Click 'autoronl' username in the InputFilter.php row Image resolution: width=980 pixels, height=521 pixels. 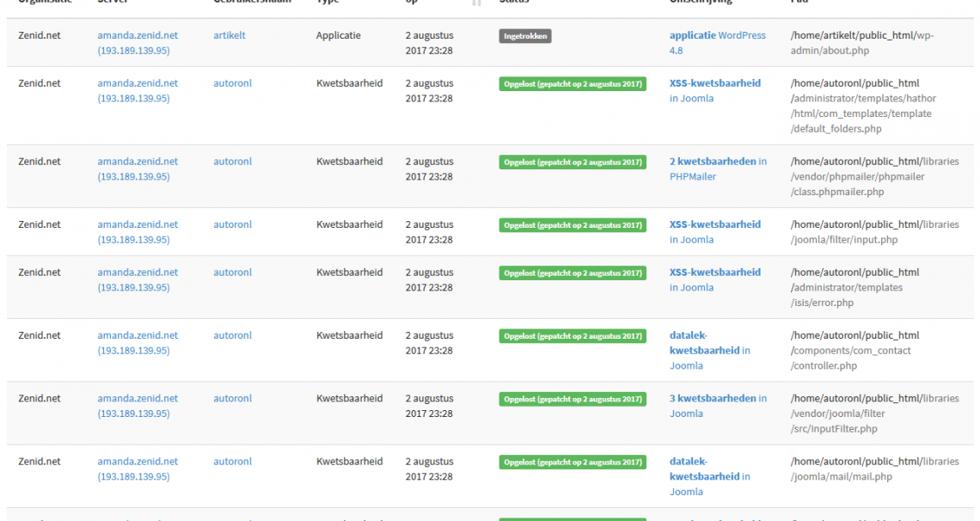click(232, 399)
